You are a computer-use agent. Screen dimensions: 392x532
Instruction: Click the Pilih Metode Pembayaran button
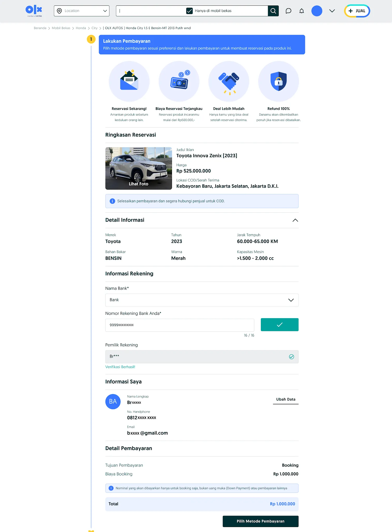[261, 521]
